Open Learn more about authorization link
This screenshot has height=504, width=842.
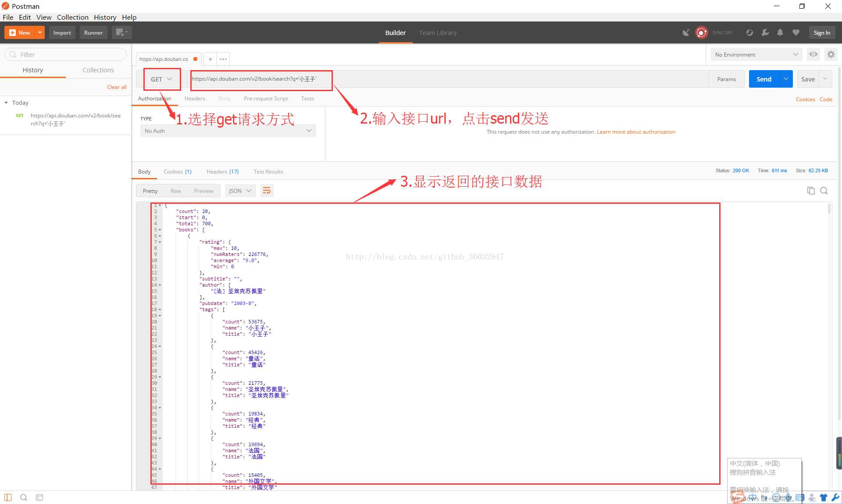636,132
